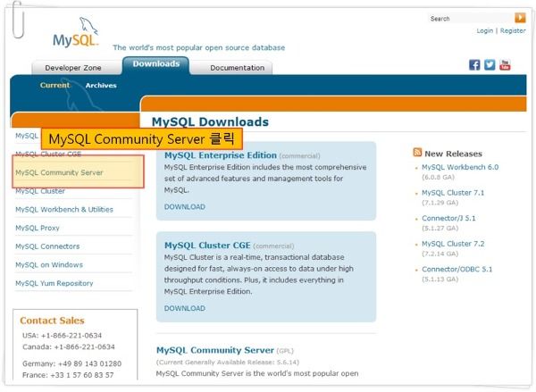The width and height of the screenshot is (536, 392).
Task: Click the MySQL dolphin logo
Action: [x=76, y=32]
